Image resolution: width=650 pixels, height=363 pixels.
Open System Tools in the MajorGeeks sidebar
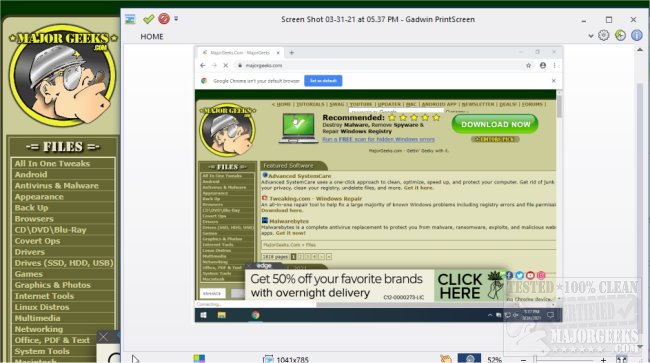[42, 351]
